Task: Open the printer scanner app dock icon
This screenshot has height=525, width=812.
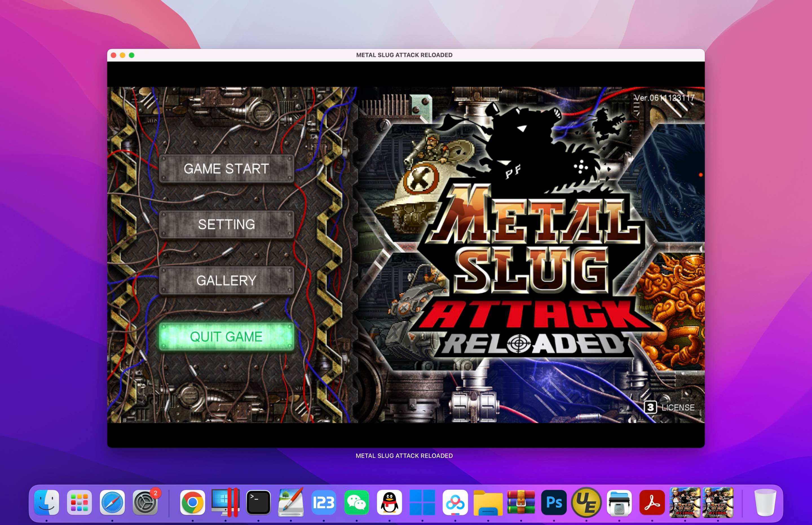Action: click(619, 502)
